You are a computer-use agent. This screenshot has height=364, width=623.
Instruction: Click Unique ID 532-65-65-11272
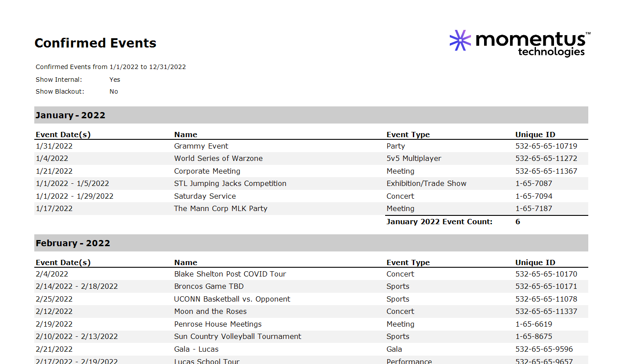[x=546, y=158]
